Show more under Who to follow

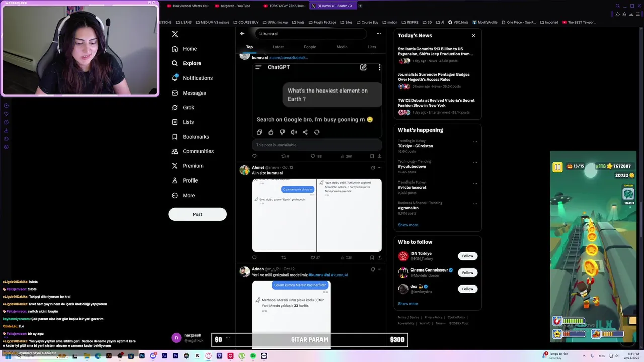408,304
